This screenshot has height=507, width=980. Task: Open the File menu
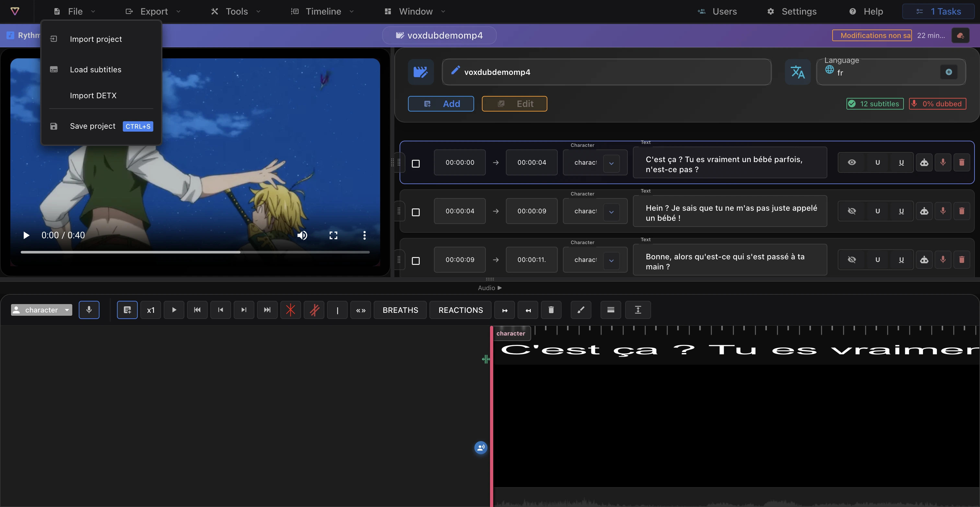[x=75, y=11]
